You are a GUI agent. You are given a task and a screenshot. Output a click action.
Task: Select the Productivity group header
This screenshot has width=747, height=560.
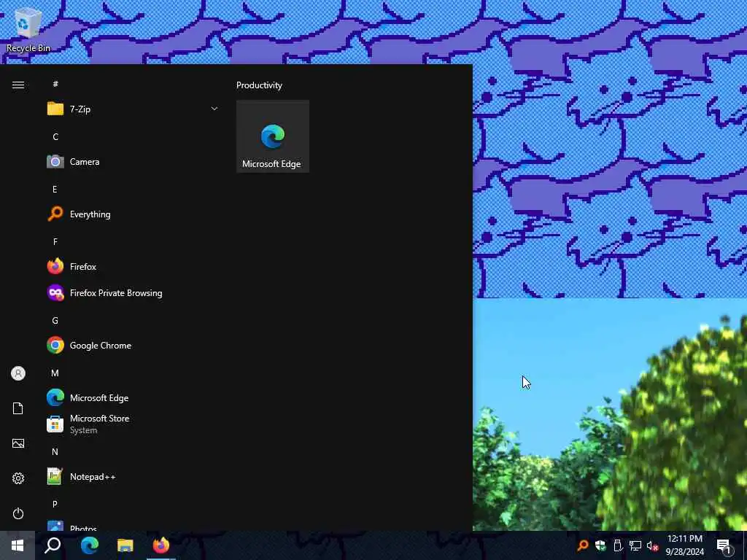click(259, 85)
